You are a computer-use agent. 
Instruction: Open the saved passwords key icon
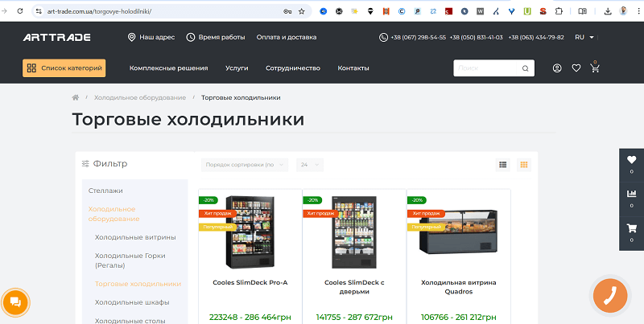(x=287, y=11)
